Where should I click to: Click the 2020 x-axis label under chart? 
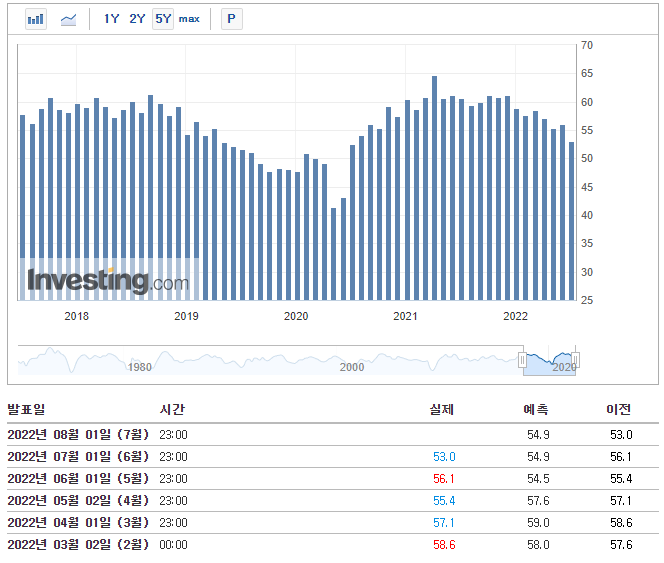click(x=296, y=316)
